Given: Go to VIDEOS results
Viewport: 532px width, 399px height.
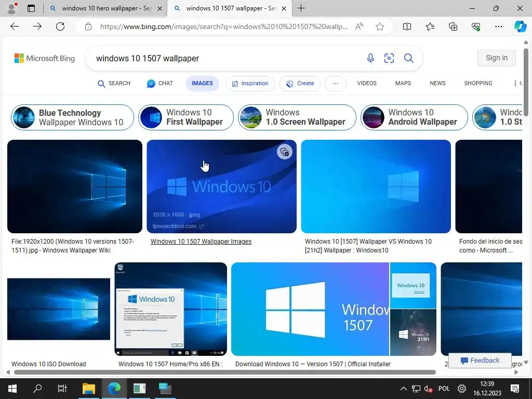Looking at the screenshot, I should pyautogui.click(x=367, y=83).
